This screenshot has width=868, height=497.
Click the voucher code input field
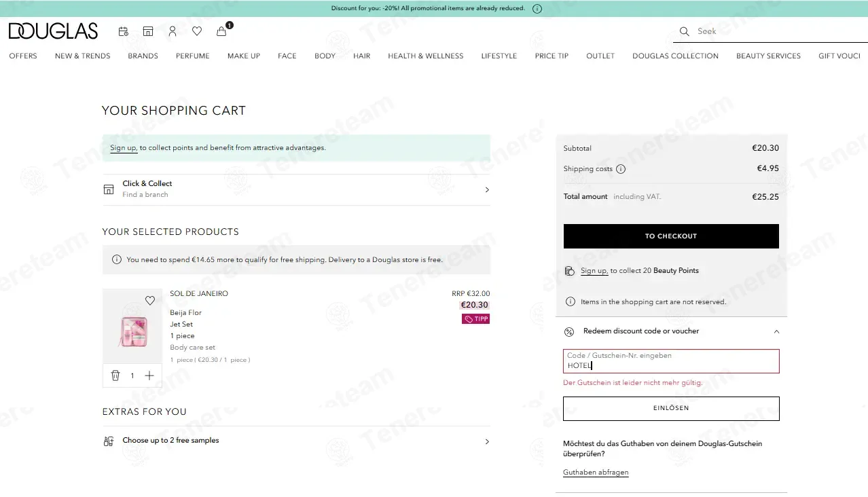click(x=671, y=361)
